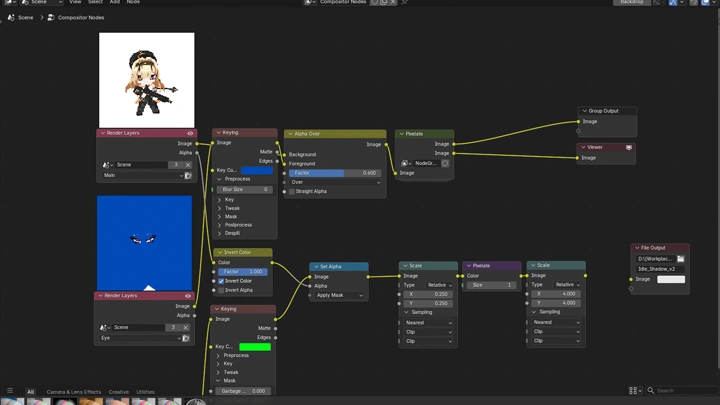Open the Add menu
This screenshot has height=405, width=720.
(115, 2)
